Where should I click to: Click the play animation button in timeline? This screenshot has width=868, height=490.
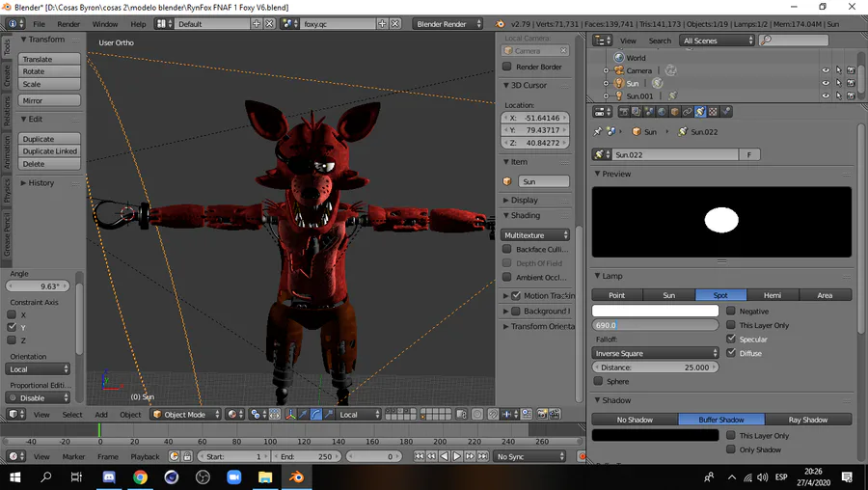pos(457,456)
